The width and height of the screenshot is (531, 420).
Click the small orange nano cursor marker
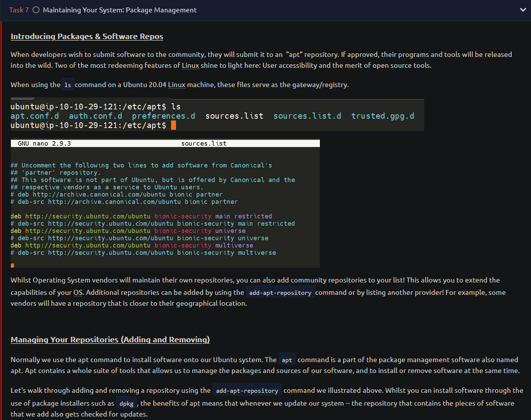[12, 266]
